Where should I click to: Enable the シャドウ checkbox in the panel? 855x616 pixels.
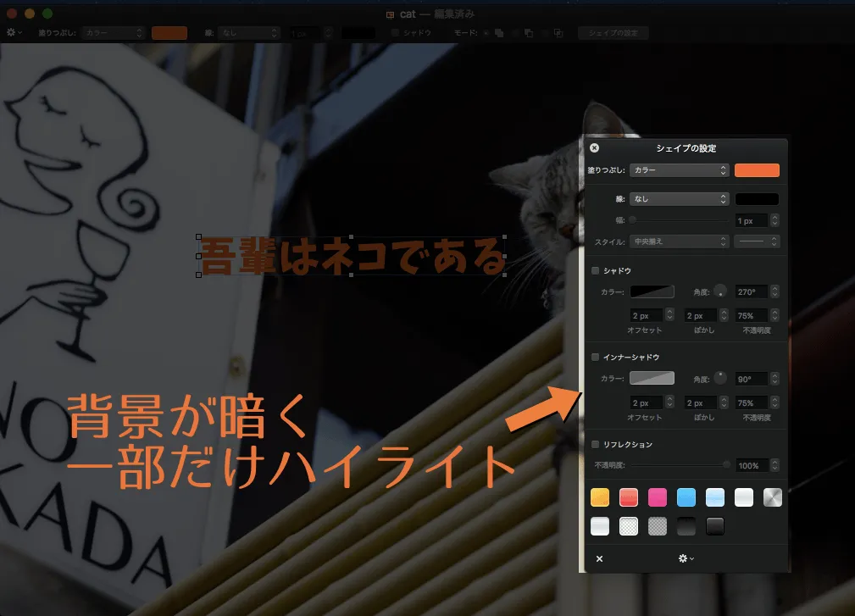point(596,270)
